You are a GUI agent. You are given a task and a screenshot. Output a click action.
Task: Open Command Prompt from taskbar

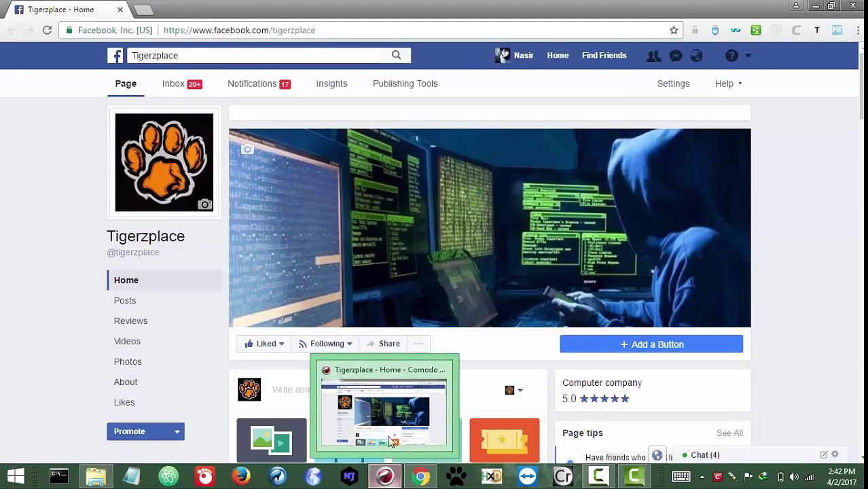(x=59, y=476)
